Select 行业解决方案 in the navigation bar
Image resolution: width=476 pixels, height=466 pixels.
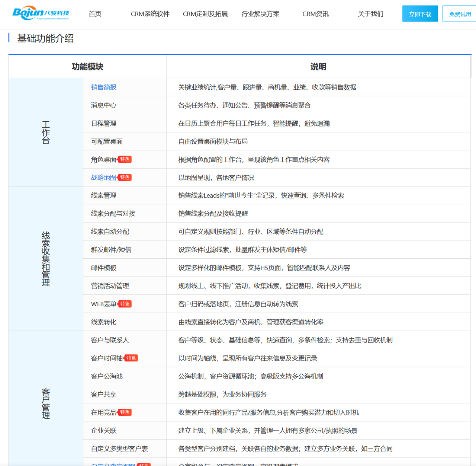point(260,14)
